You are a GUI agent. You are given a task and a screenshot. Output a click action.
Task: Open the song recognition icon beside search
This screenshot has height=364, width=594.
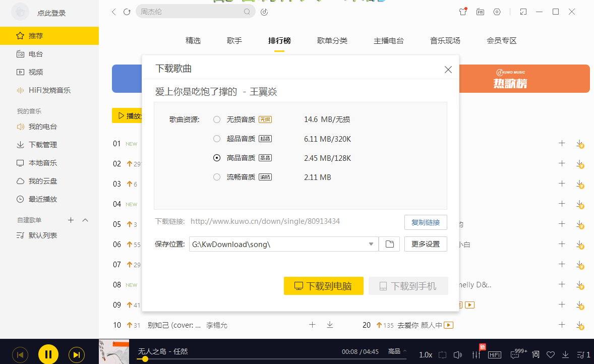[264, 12]
